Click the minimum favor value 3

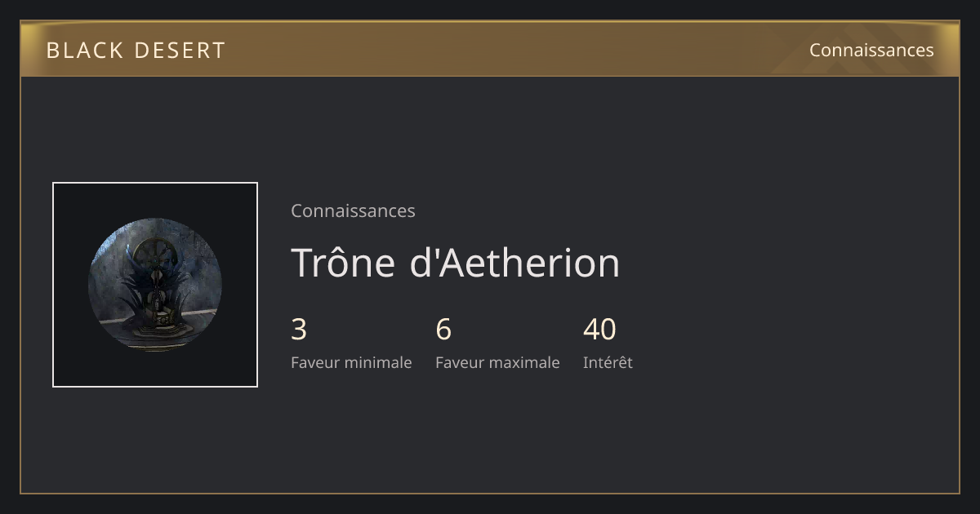tap(299, 330)
